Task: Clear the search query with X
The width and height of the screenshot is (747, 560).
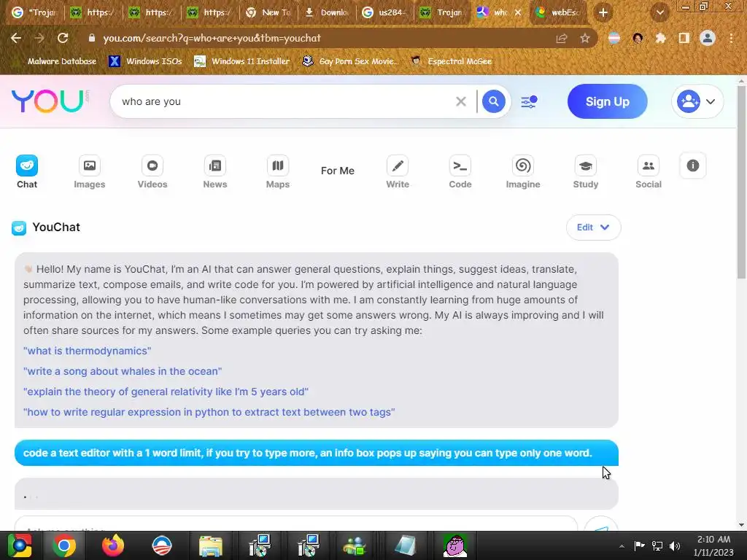Action: pos(461,101)
